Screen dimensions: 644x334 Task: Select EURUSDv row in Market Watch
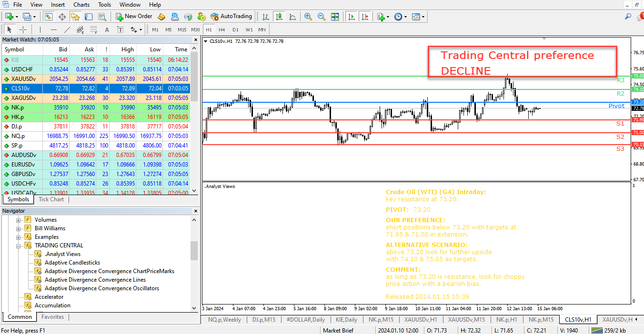pos(95,164)
